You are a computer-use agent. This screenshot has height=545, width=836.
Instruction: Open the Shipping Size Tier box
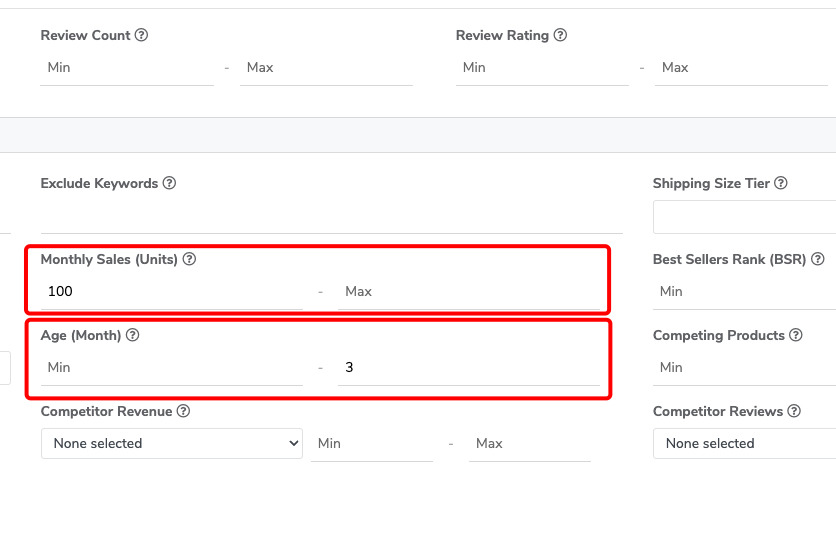tap(744, 217)
